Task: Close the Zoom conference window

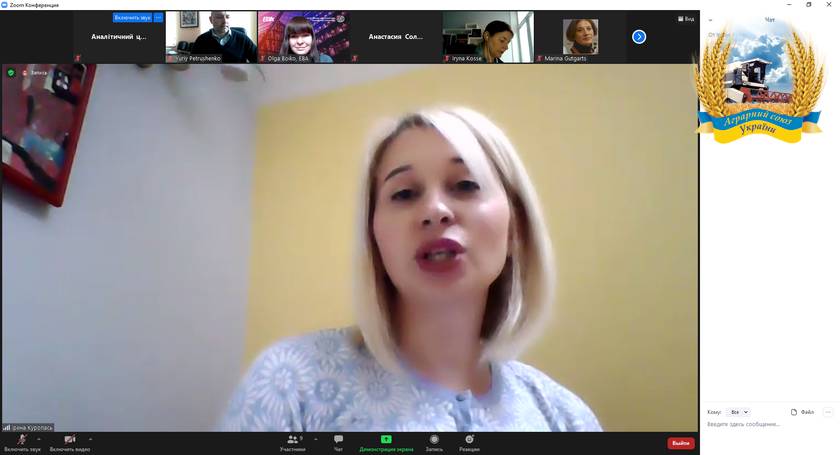Action: tap(829, 5)
